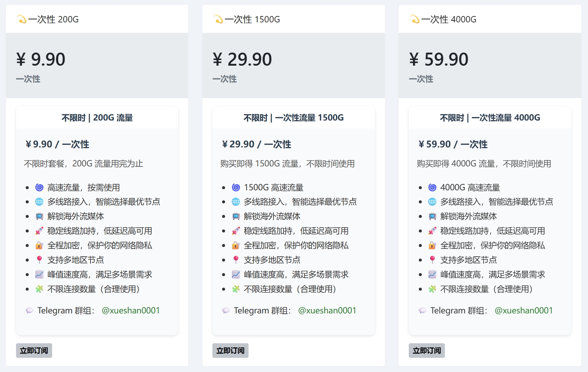This screenshot has width=588, height=372.
Task: Click the shooting star icon beside 一次性 1500G
Action: (x=218, y=19)
